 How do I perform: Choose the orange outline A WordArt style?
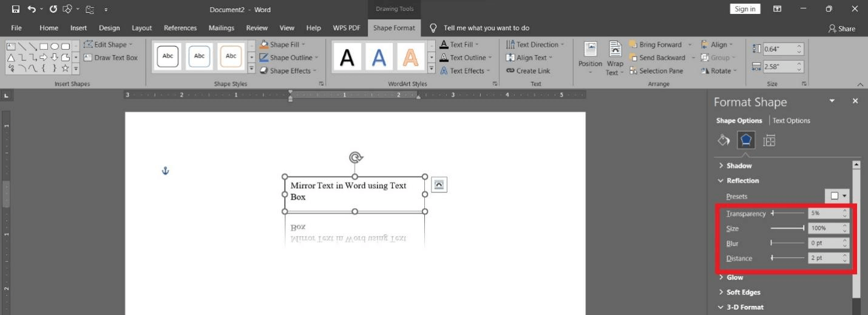click(x=411, y=58)
